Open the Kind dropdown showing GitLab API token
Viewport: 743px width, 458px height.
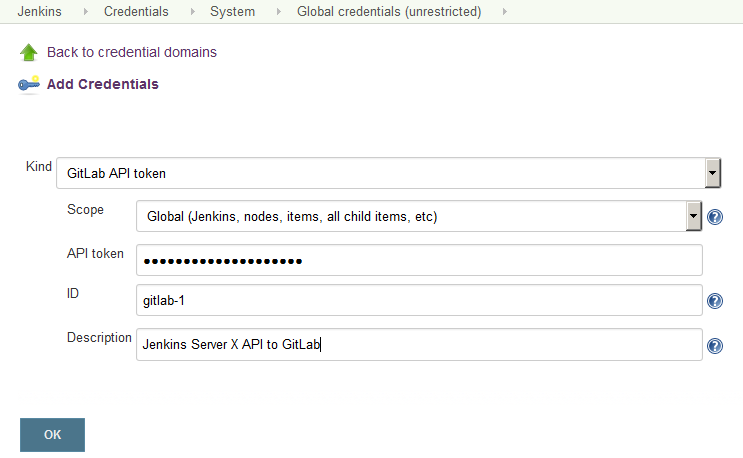click(389, 173)
